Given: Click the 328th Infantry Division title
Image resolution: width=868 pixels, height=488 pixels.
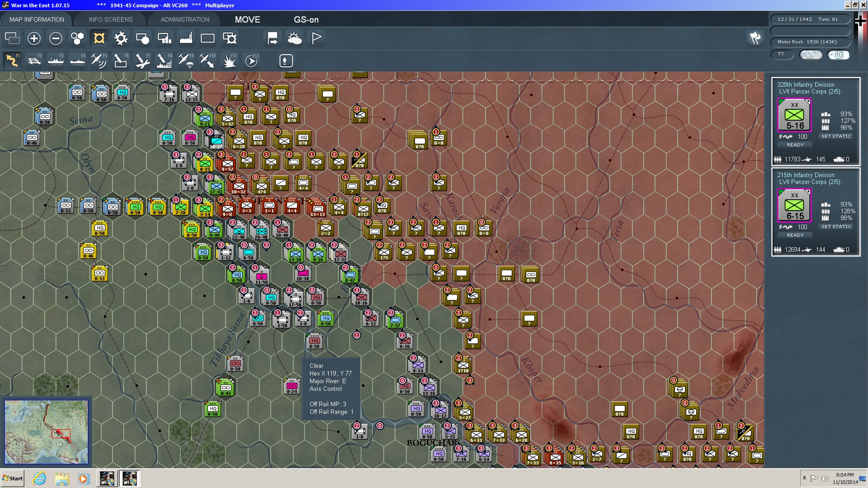Looking at the screenshot, I should (x=806, y=84).
